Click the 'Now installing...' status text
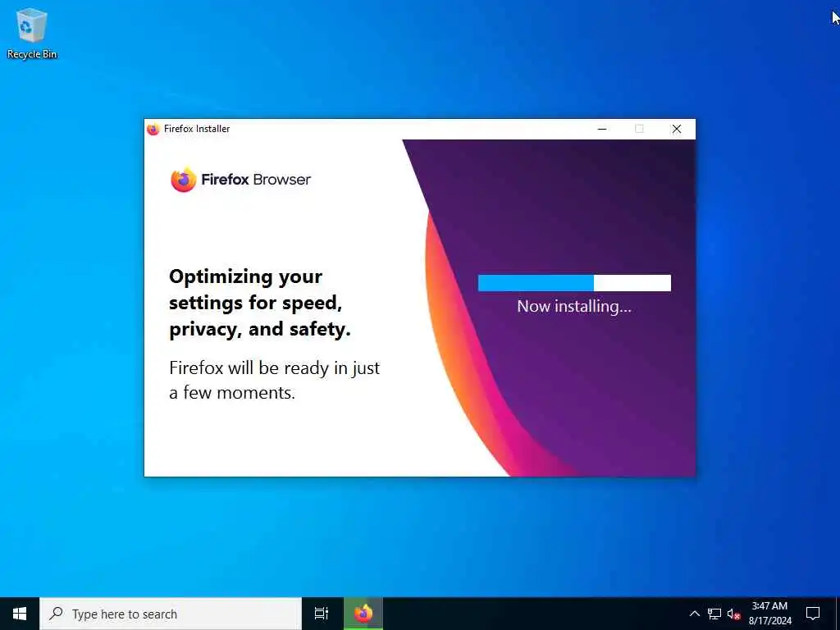The width and height of the screenshot is (840, 630). (x=574, y=307)
